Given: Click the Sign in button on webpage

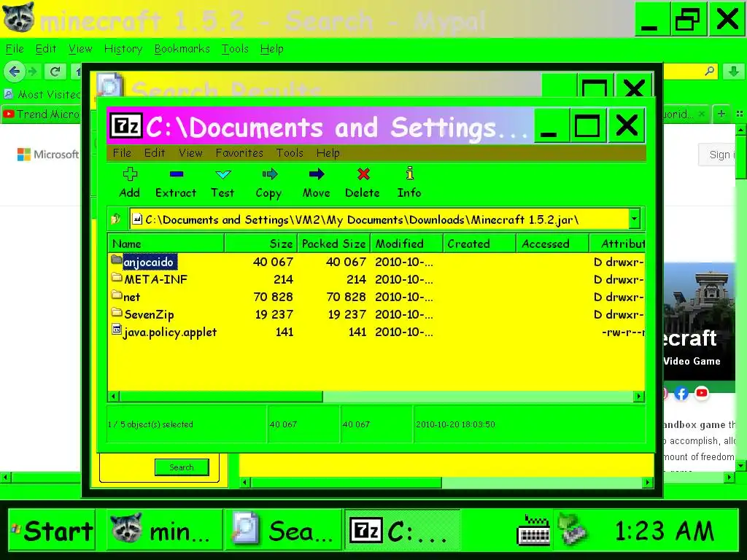Looking at the screenshot, I should (x=718, y=155).
